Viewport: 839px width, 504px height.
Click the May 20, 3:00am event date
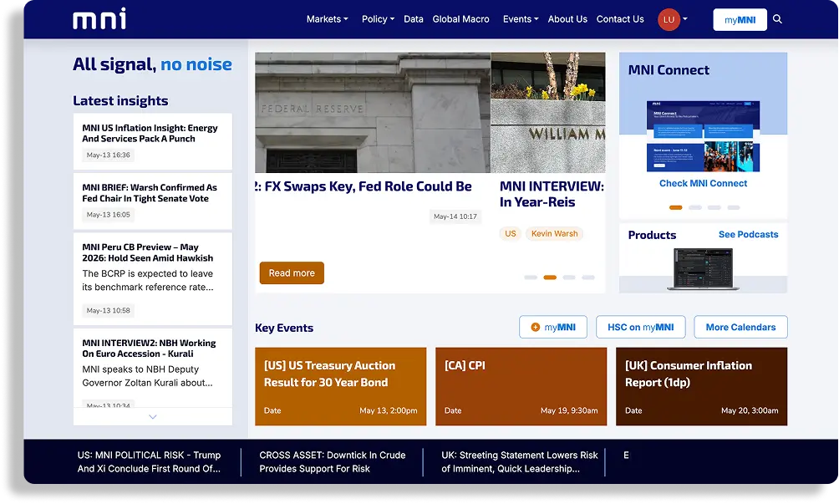click(750, 410)
